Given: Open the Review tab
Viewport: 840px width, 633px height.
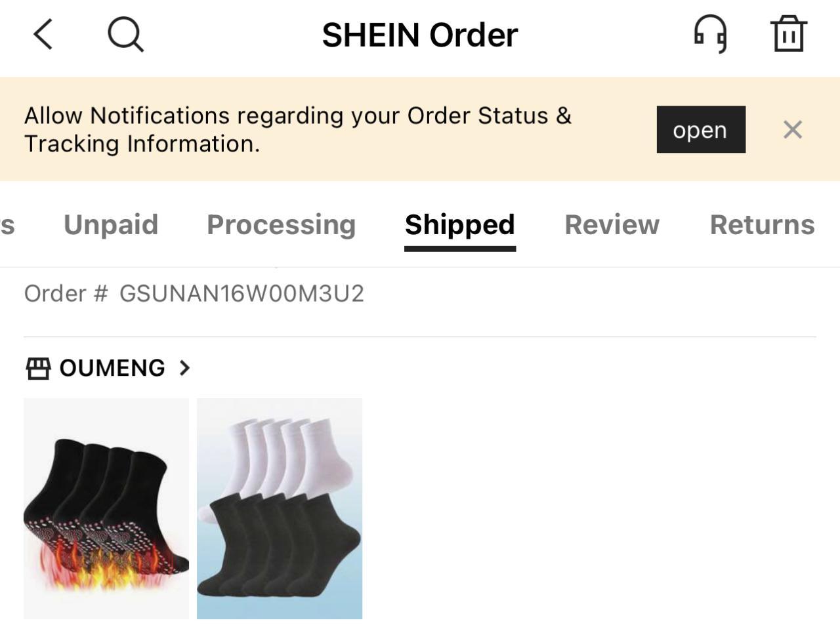Looking at the screenshot, I should click(x=612, y=225).
